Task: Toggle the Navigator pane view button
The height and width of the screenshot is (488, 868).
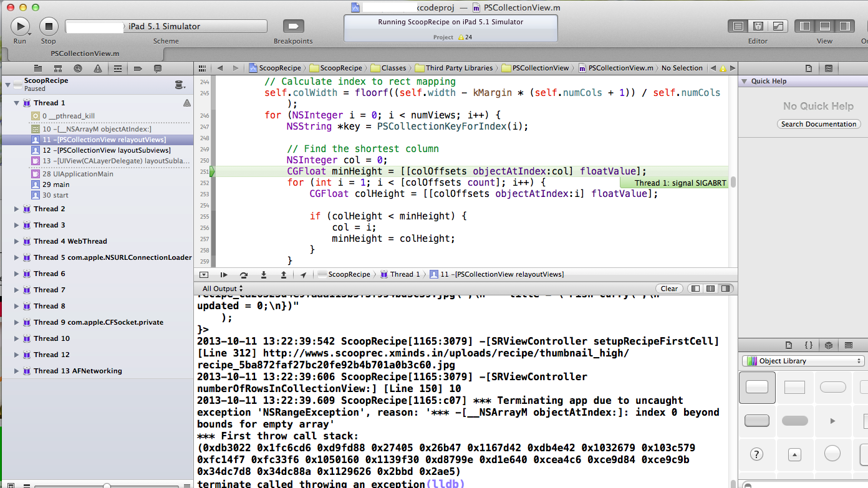Action: (805, 26)
